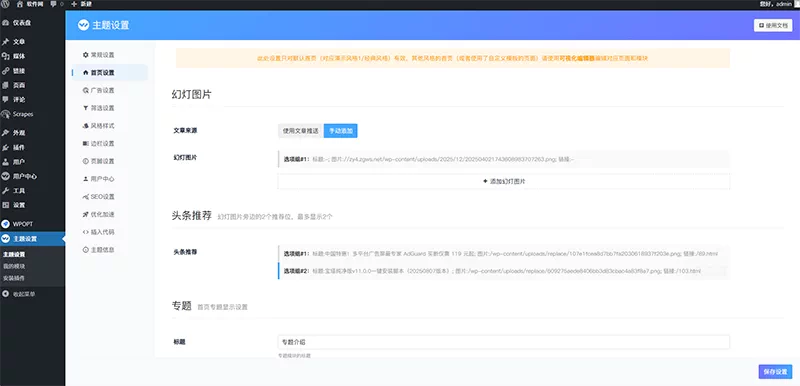Expand 头条推荐 选项组#2 宝塔纯净版 entry
This screenshot has height=386, width=800.
pos(504,271)
